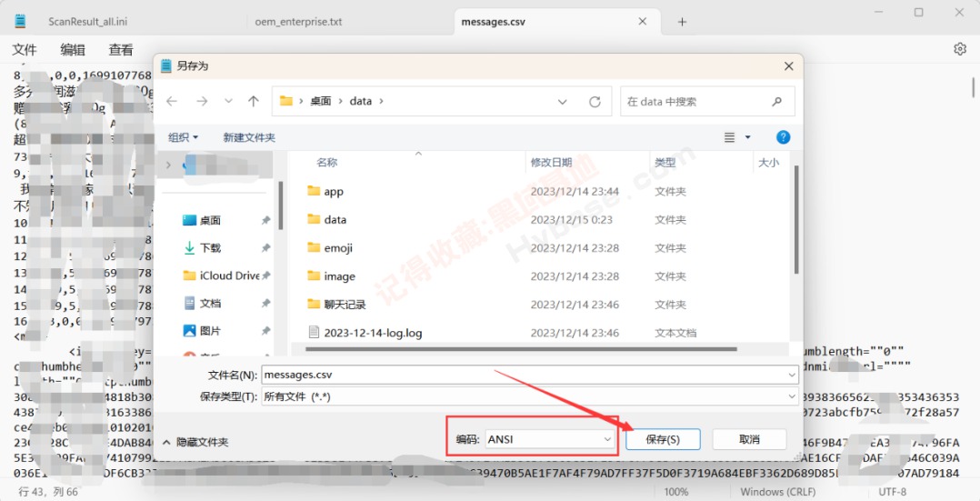Click 保存(S) button
This screenshot has width=980, height=501.
pos(663,440)
